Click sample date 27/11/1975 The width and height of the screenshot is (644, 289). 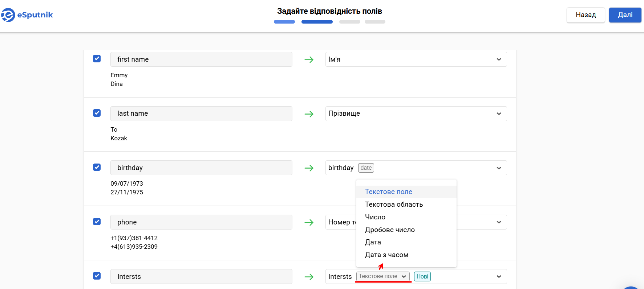(127, 192)
